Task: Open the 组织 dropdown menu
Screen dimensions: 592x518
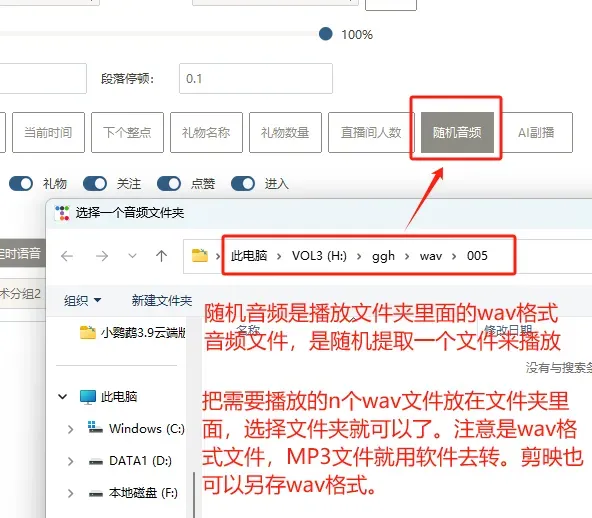Action: 82,301
